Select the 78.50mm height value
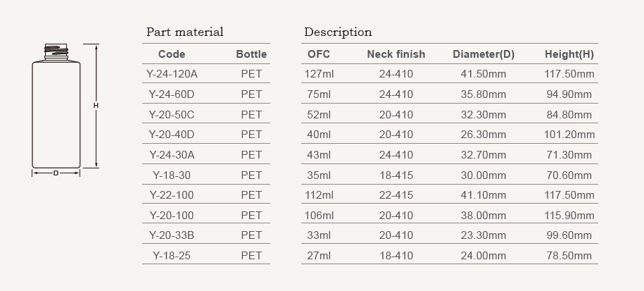This screenshot has width=644, height=291. click(569, 256)
